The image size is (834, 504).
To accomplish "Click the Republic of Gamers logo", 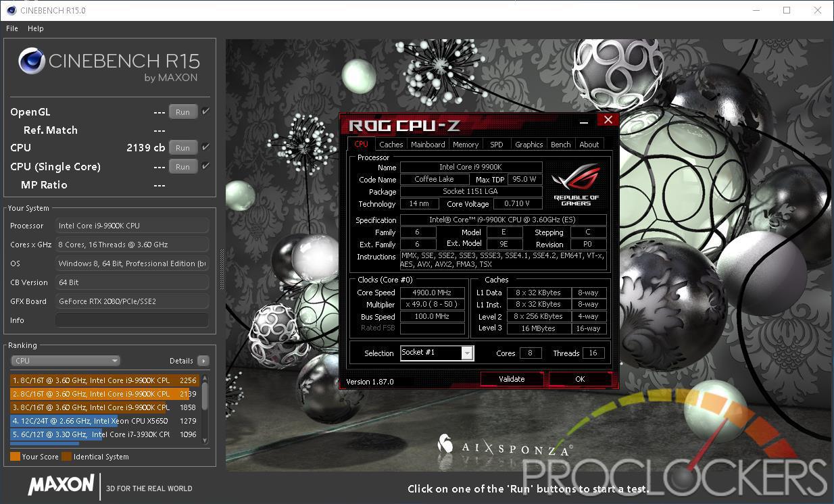I will pyautogui.click(x=577, y=183).
